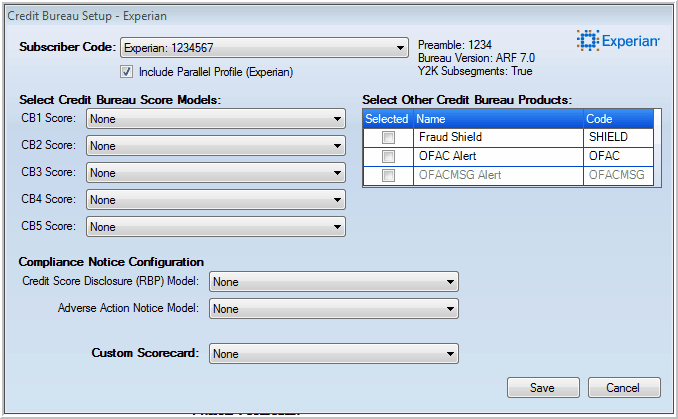
Task: Sort by the Selected column header
Action: point(388,119)
